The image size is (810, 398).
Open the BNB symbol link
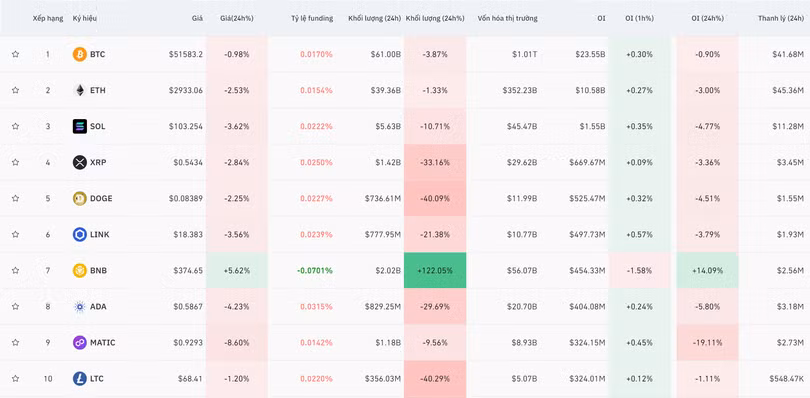[x=98, y=270]
